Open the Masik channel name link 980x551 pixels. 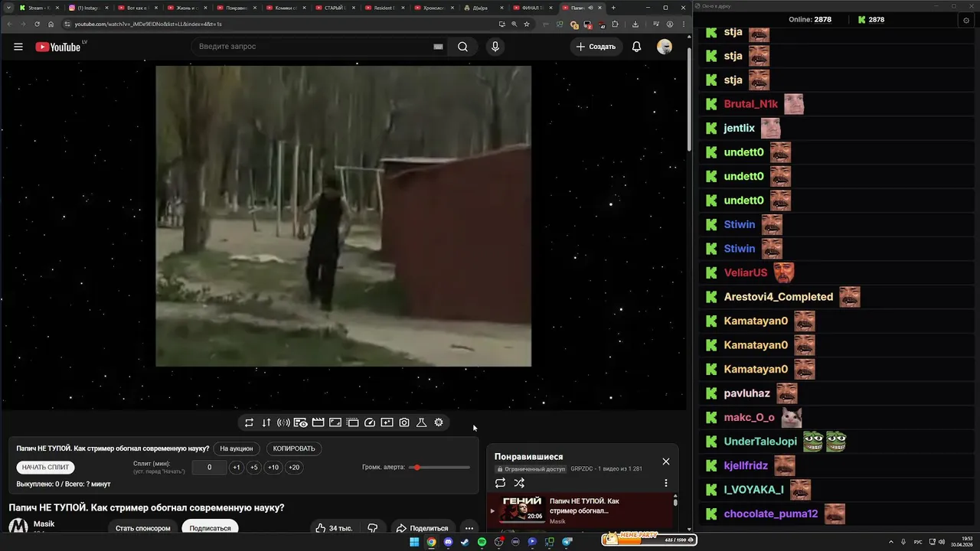point(44,524)
